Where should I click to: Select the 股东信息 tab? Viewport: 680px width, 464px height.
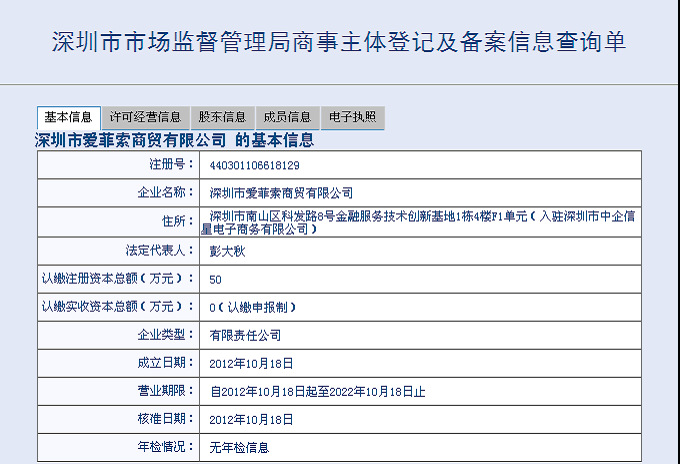click(x=221, y=118)
